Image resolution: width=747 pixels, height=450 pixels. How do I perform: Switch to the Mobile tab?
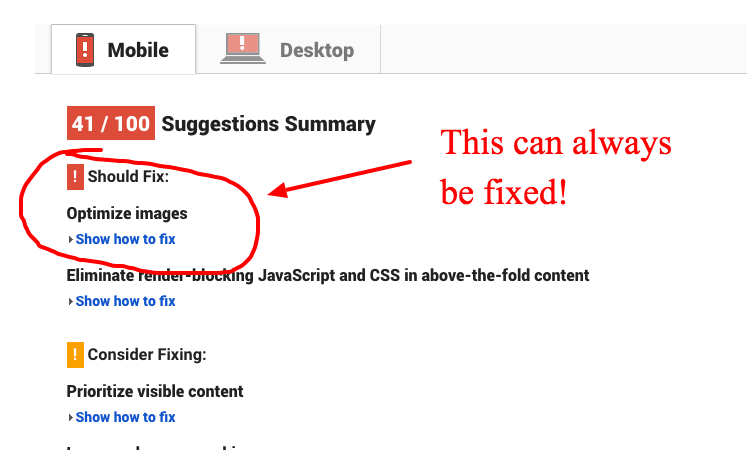pos(123,50)
